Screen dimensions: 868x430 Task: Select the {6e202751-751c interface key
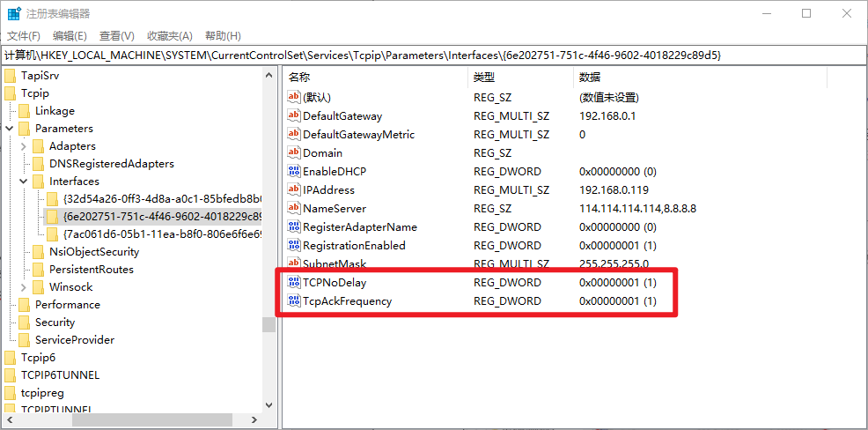coord(162,216)
